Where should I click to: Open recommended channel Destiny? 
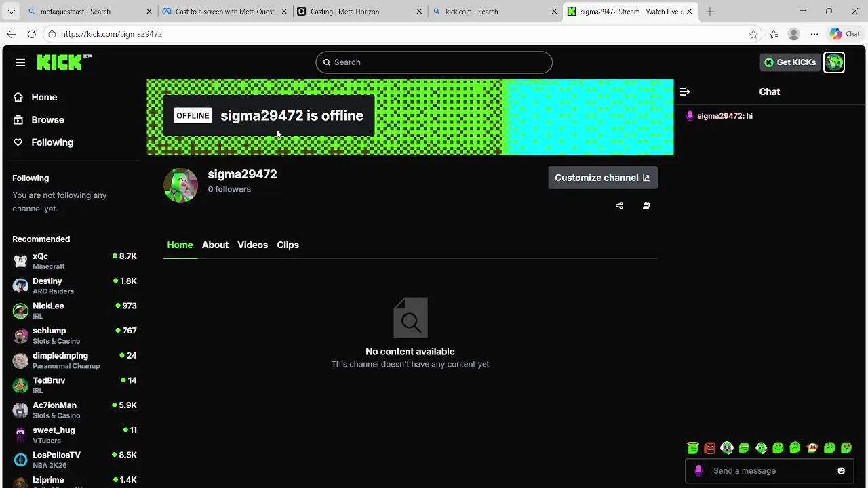75,286
